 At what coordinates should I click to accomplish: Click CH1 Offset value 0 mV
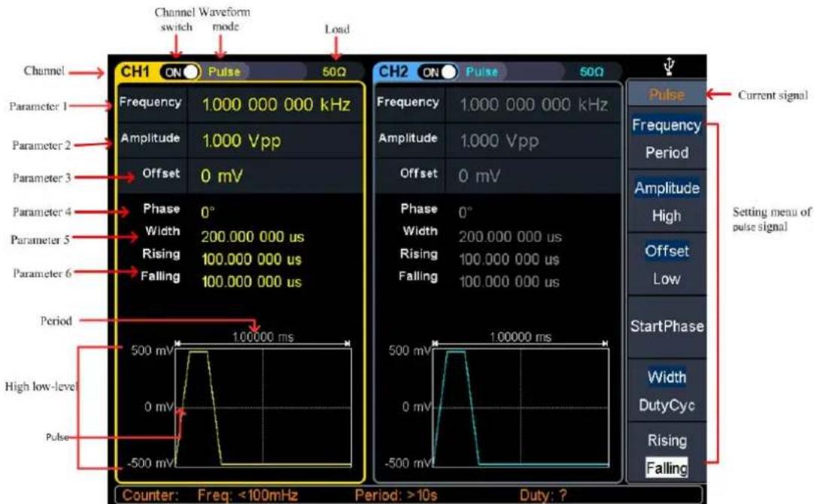(222, 176)
